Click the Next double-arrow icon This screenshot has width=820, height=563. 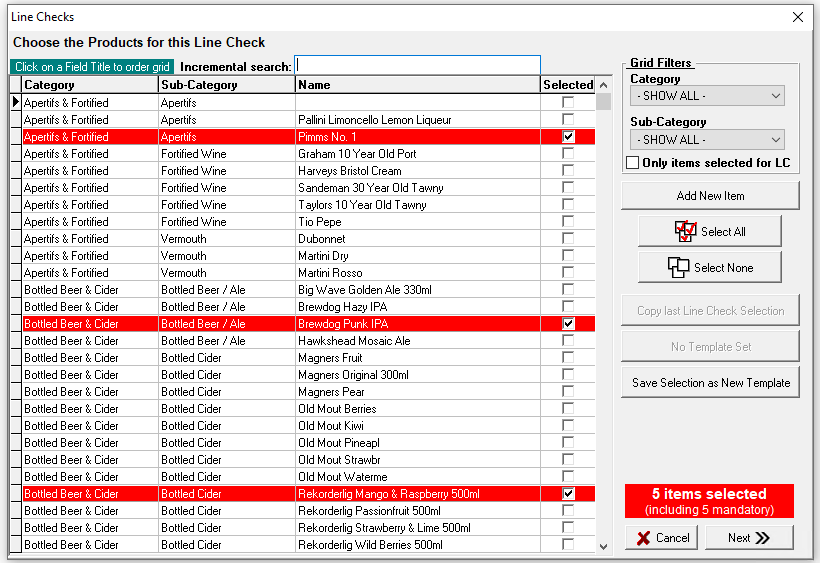click(x=762, y=538)
